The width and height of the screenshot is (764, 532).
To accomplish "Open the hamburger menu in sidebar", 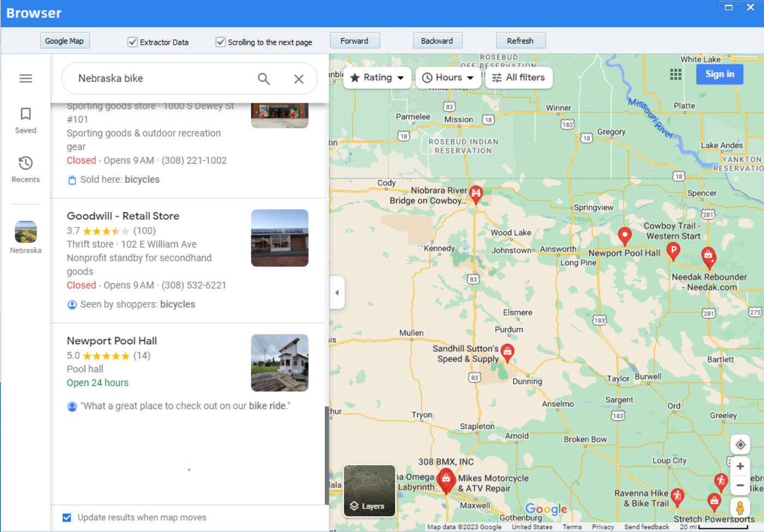I will 26,79.
